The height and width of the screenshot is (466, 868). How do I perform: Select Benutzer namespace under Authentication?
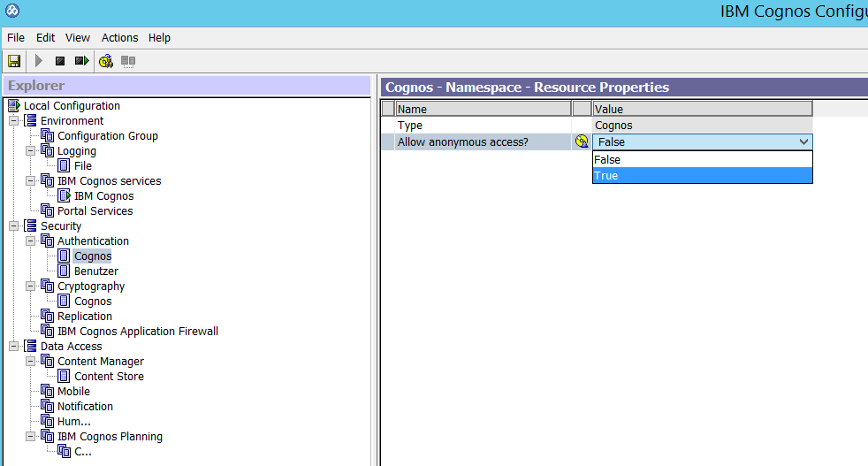(95, 271)
